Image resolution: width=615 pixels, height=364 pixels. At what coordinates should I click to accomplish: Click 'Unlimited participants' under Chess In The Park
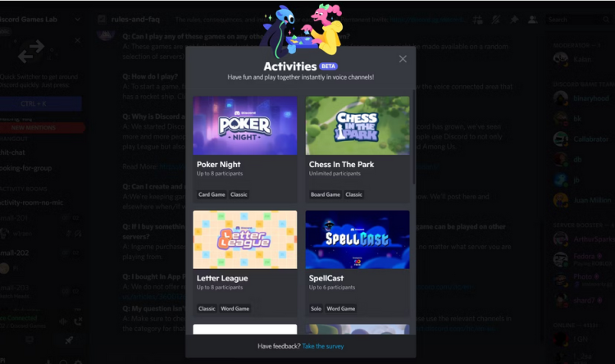click(x=335, y=173)
